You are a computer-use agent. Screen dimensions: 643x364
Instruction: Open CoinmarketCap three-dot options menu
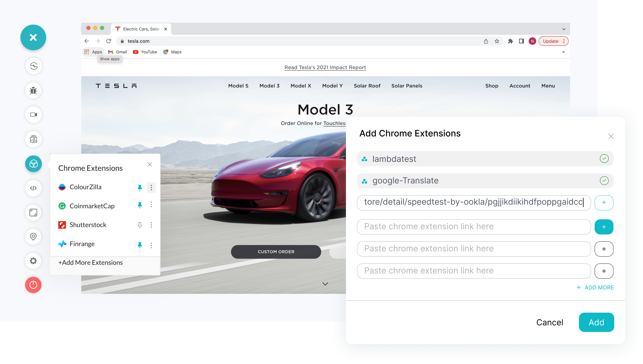coord(151,205)
